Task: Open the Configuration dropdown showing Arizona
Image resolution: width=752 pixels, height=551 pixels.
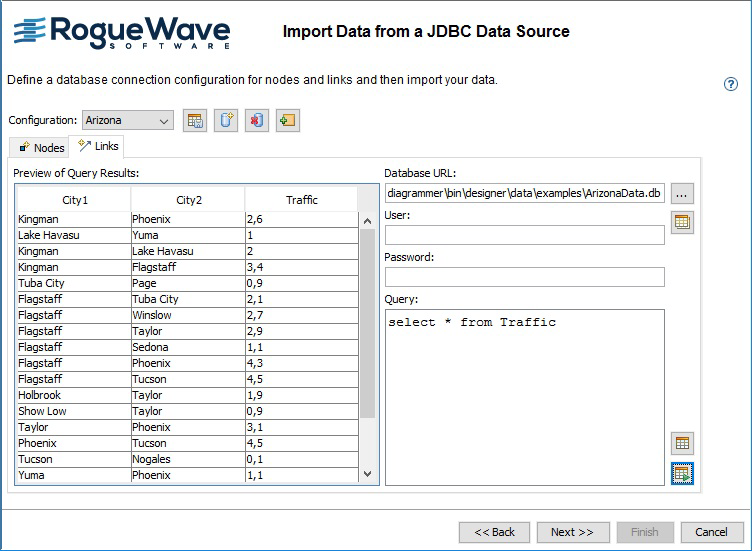Action: tap(128, 121)
